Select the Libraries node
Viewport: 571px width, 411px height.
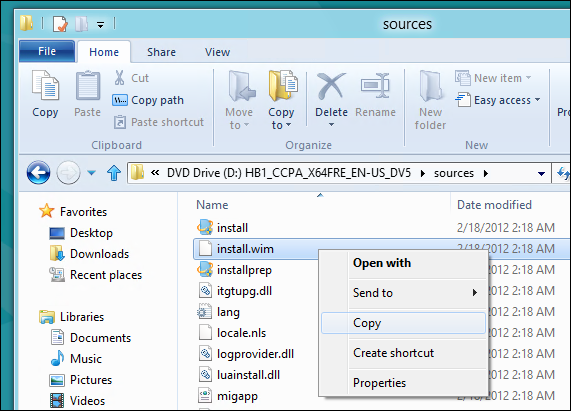tap(71, 317)
